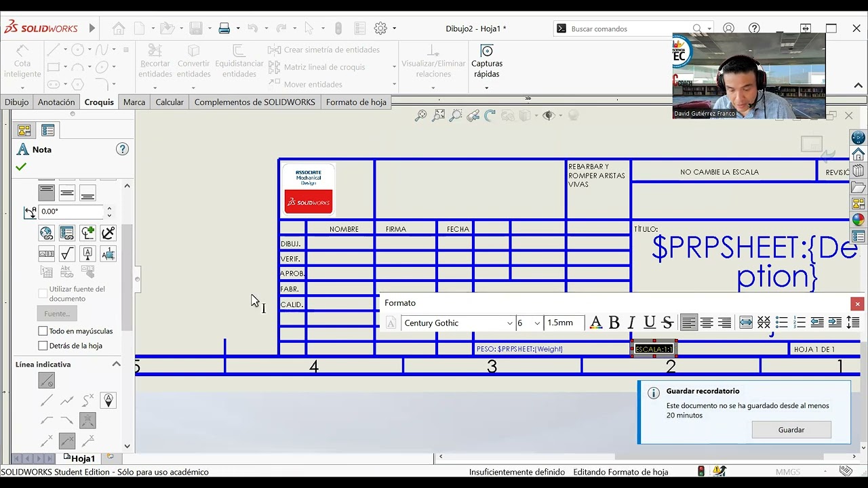This screenshot has height=488, width=868.
Task: Confirm the Nota with the green checkmark
Action: coord(21,167)
